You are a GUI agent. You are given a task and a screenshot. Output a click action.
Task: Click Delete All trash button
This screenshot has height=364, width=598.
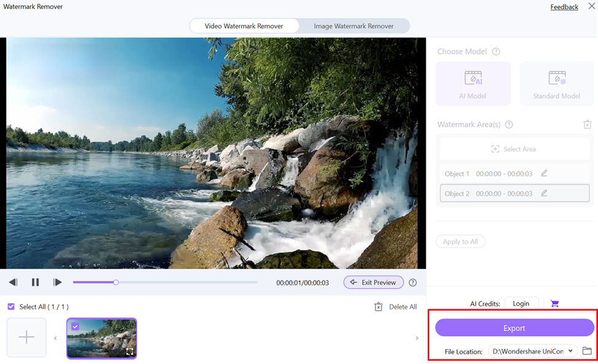point(396,307)
